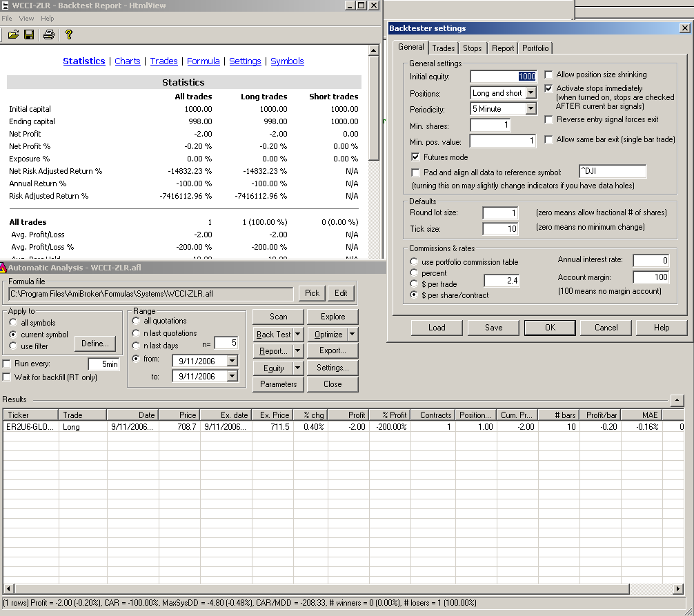Image resolution: width=694 pixels, height=616 pixels.
Task: Open the Positions 'Long and short' dropdown
Action: click(531, 93)
